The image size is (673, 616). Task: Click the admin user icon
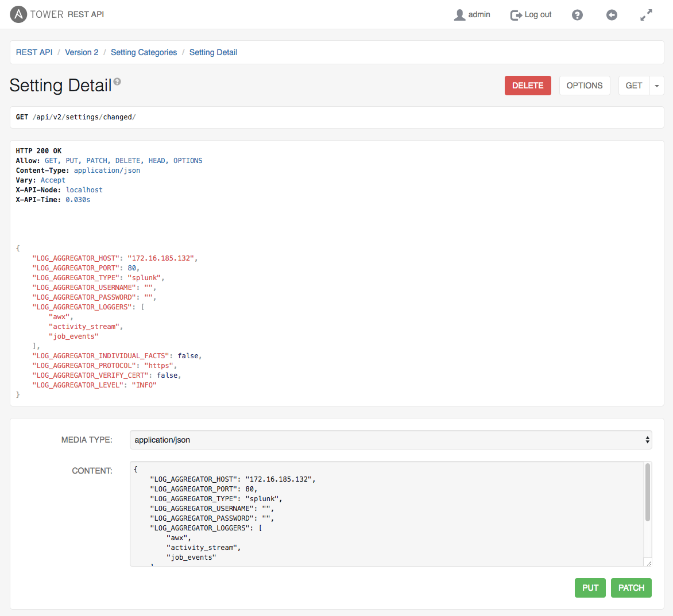coord(459,15)
